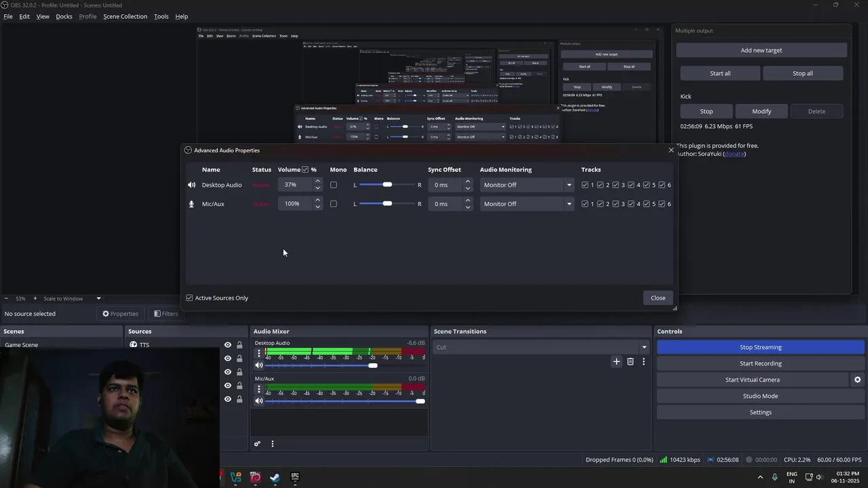Click Stop Streaming button

click(x=761, y=347)
